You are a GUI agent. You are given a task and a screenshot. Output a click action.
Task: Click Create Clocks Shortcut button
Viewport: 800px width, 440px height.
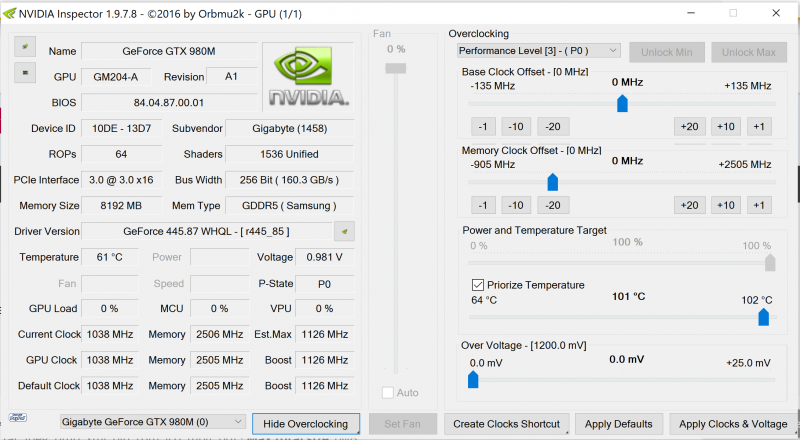pos(507,424)
